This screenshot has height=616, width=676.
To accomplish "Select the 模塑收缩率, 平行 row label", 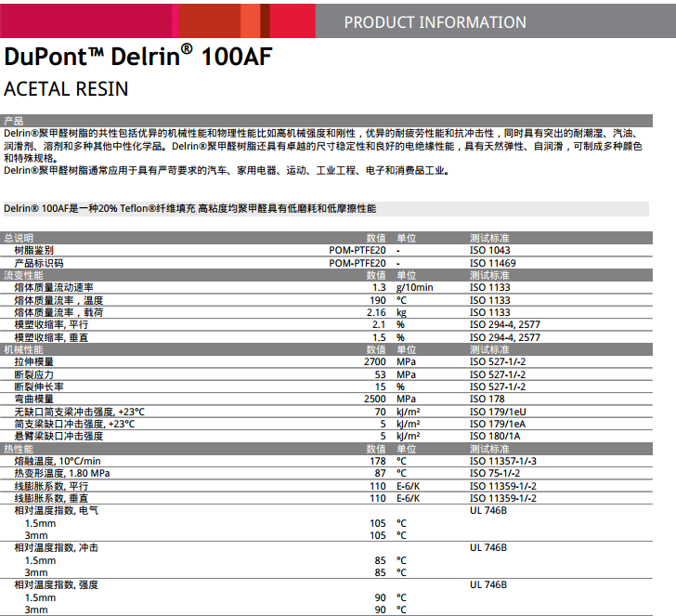I will pyautogui.click(x=51, y=324).
